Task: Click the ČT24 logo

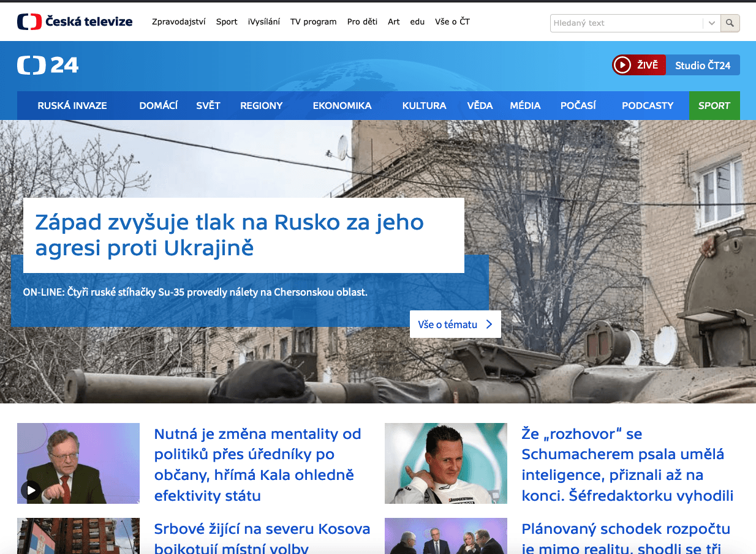Action: point(48,65)
